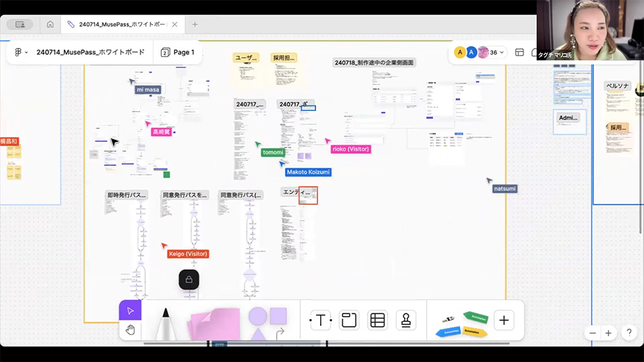Select the 240717_... left section label
This screenshot has height=362, width=644.
(x=250, y=104)
